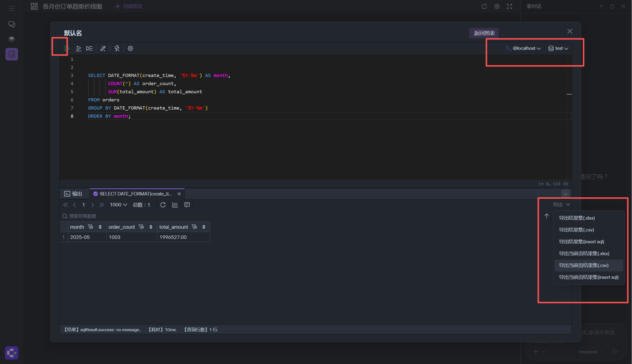Open the 导出 export dropdown
This screenshot has width=632, height=364.
561,205
